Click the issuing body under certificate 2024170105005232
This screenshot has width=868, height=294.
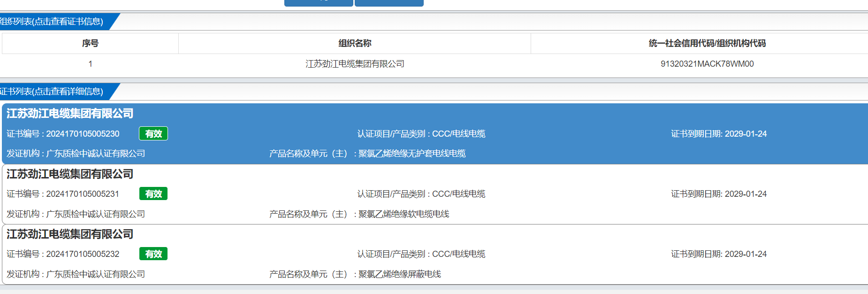click(x=96, y=274)
